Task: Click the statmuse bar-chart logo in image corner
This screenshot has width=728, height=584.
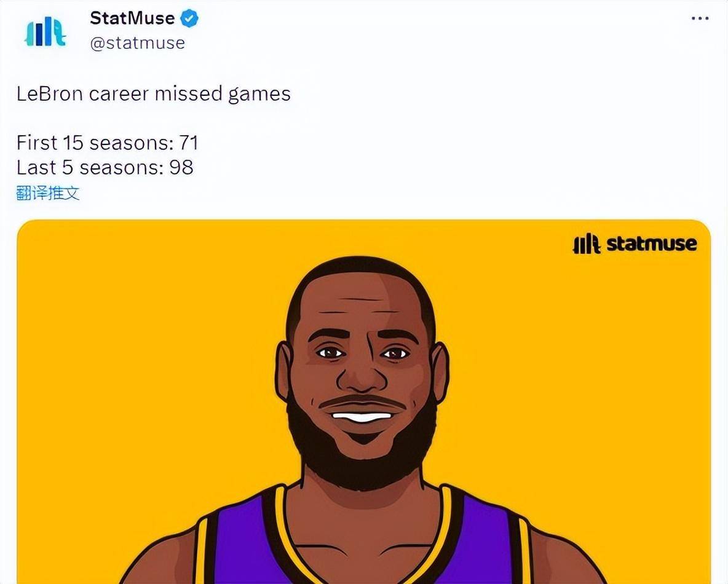Action: (587, 243)
